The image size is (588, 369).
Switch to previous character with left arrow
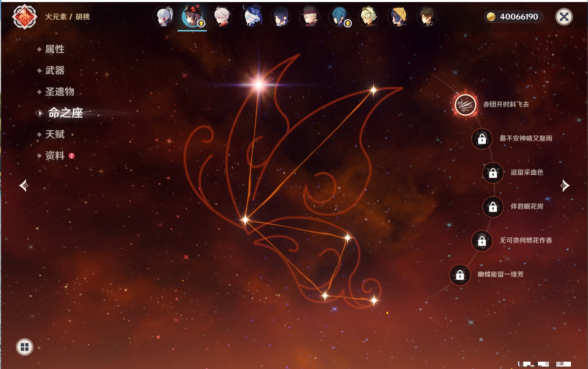coord(24,186)
